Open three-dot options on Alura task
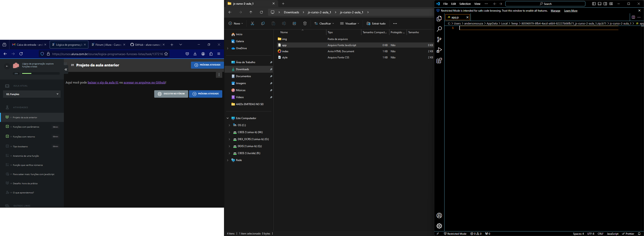The image size is (644, 236). pyautogui.click(x=219, y=75)
